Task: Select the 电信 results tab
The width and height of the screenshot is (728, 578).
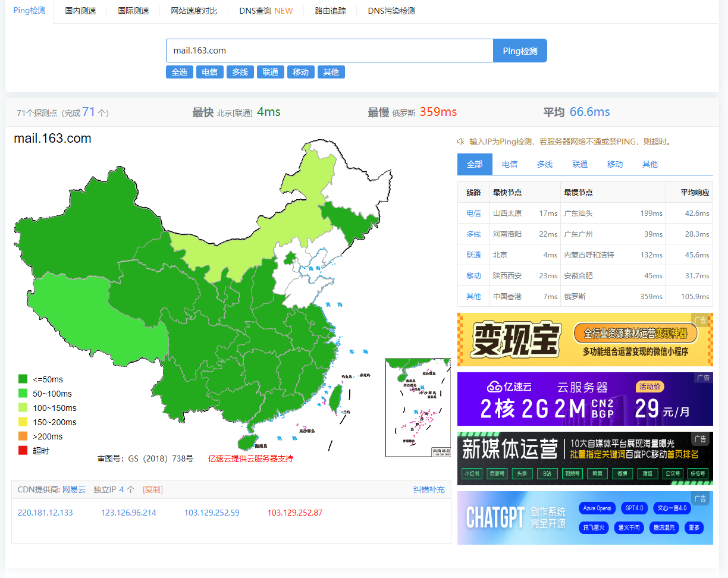Action: click(510, 164)
